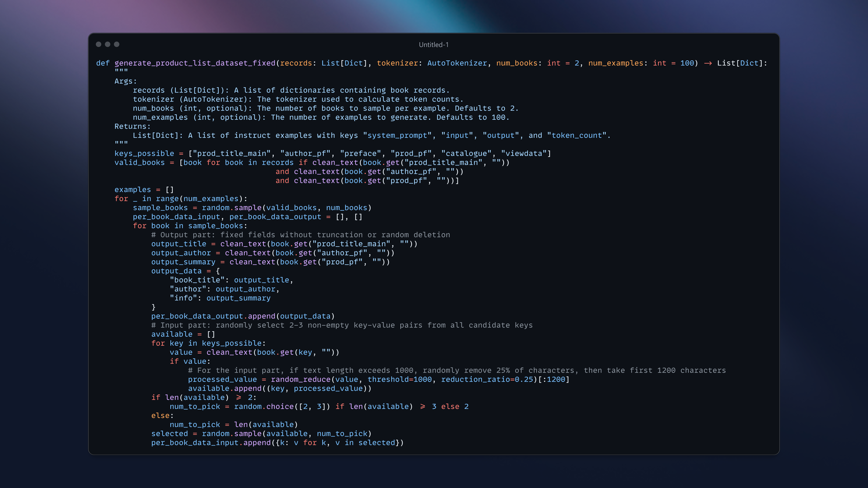Viewport: 868px width, 488px height.
Task: Click the rightmost gray window dot
Action: click(x=117, y=44)
